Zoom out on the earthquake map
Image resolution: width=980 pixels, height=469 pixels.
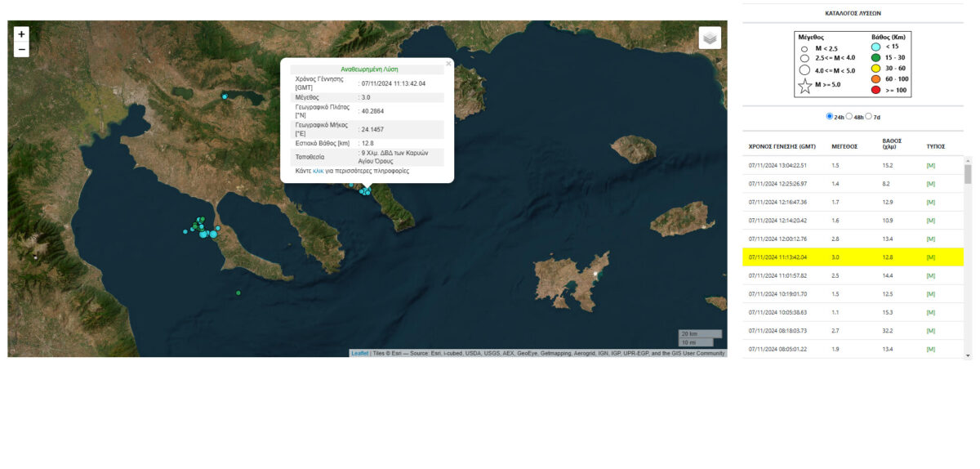[x=21, y=50]
